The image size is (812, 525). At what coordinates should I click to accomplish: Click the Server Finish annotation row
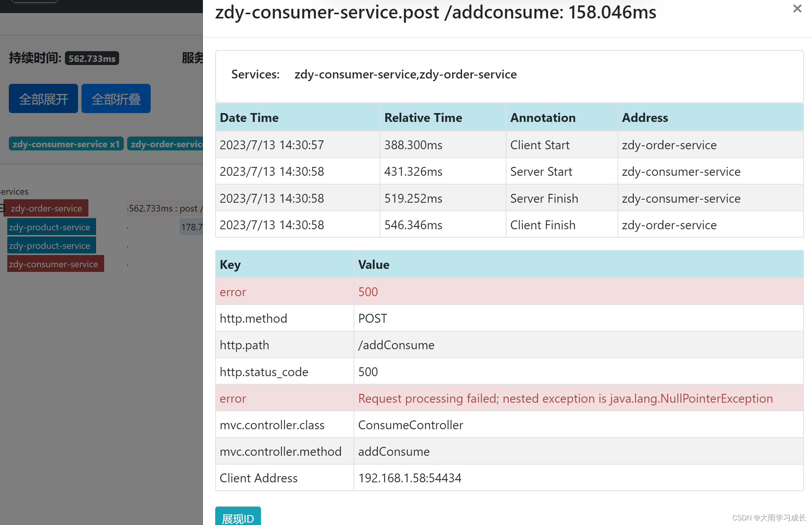click(x=544, y=198)
